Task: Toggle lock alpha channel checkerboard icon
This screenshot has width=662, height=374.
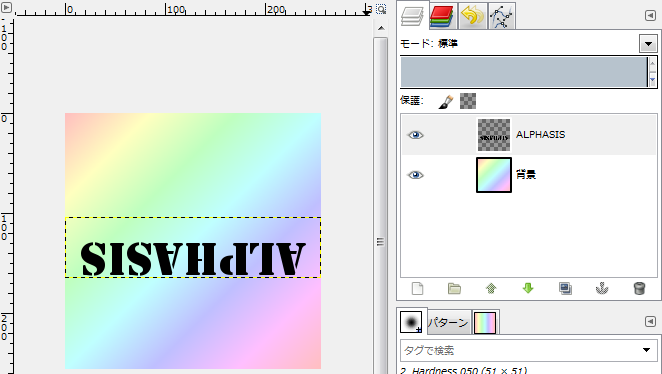Action: (x=468, y=101)
